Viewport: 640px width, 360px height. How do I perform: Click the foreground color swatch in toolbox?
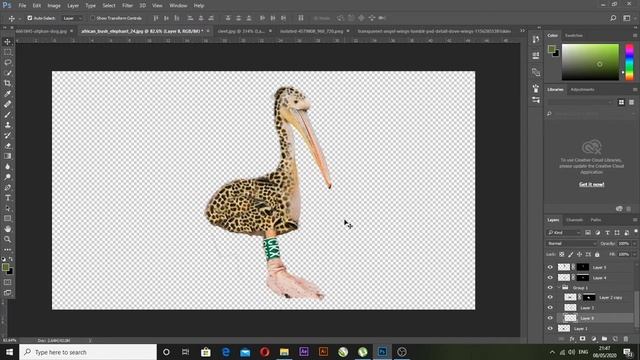pos(5,268)
